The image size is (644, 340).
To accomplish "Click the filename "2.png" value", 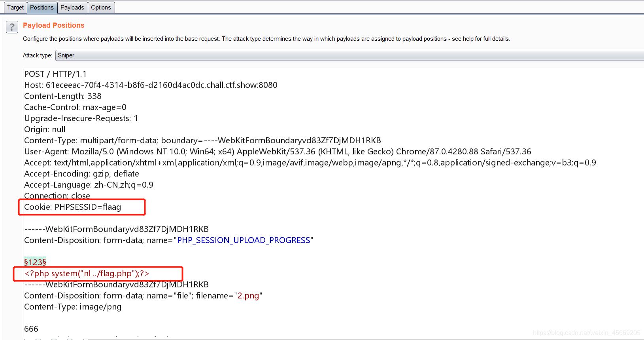I will (248, 296).
